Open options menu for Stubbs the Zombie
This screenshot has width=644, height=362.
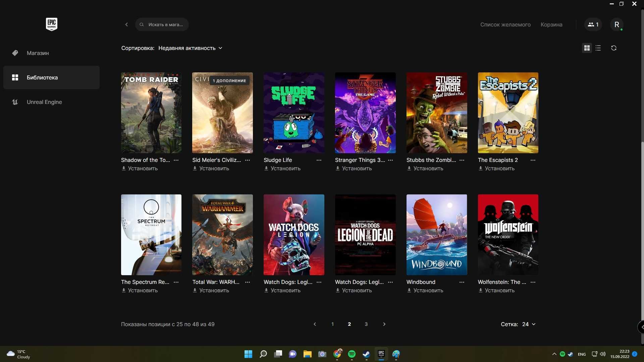point(462,160)
